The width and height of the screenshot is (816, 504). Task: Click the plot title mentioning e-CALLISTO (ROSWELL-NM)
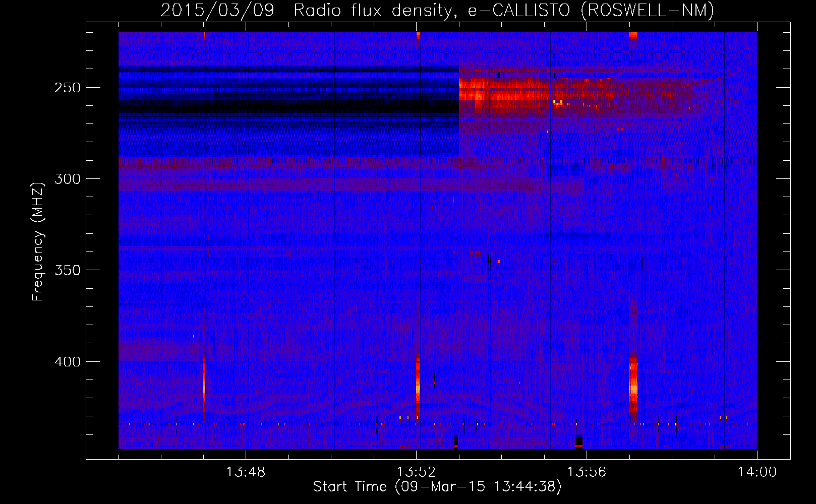pos(437,10)
